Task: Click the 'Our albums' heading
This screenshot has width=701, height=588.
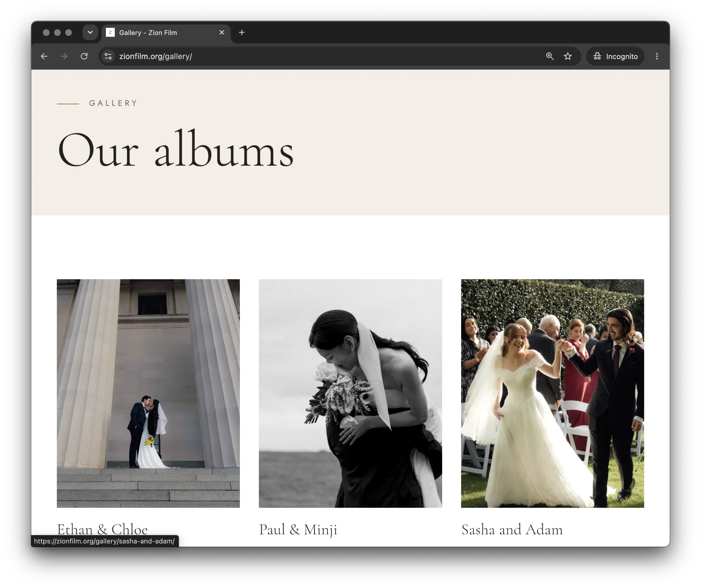Action: click(x=176, y=149)
